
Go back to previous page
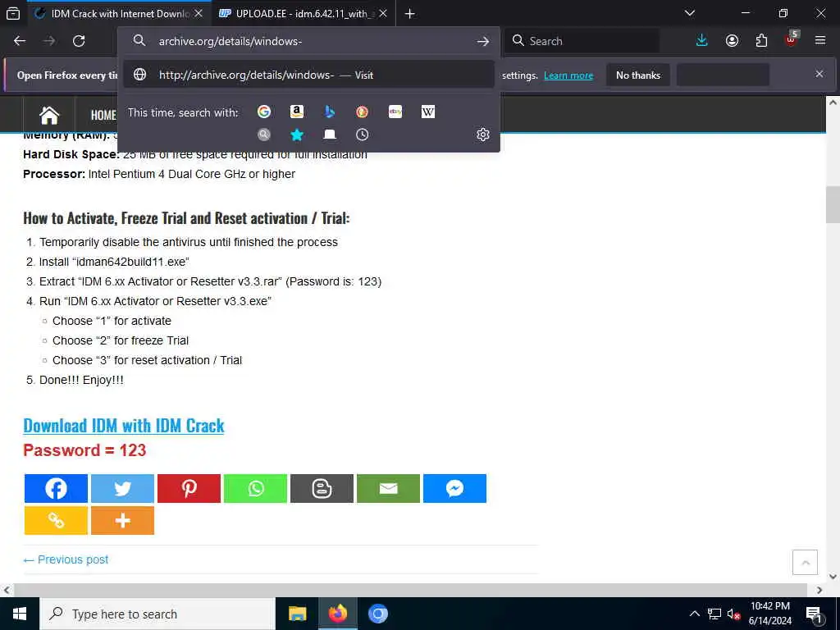point(20,41)
